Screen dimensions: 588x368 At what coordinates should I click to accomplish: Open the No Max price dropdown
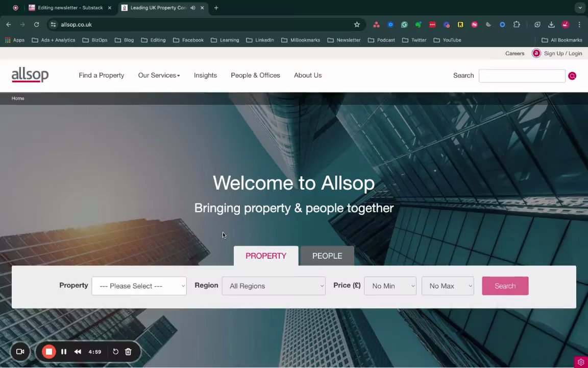tap(447, 286)
